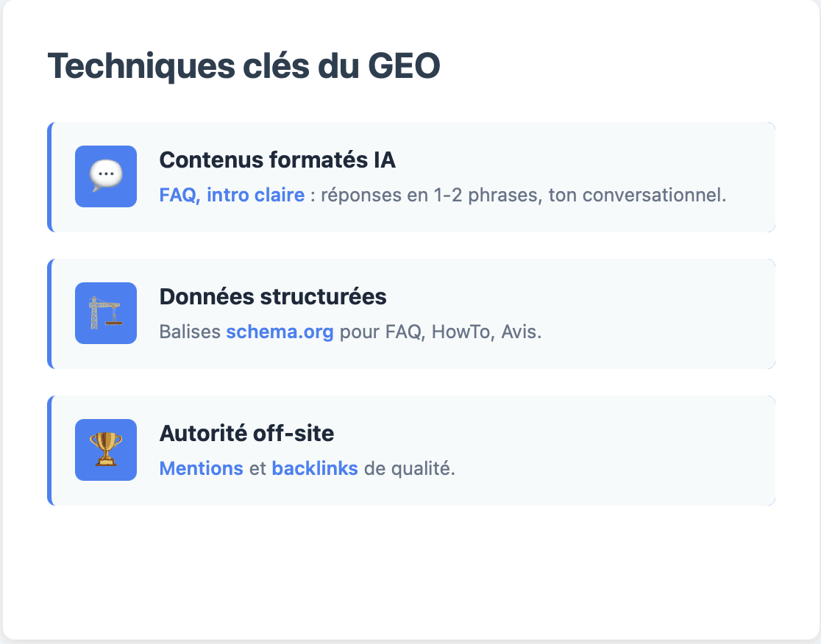
Task: Click blue left accent bar of Autorité card
Action: [49, 451]
